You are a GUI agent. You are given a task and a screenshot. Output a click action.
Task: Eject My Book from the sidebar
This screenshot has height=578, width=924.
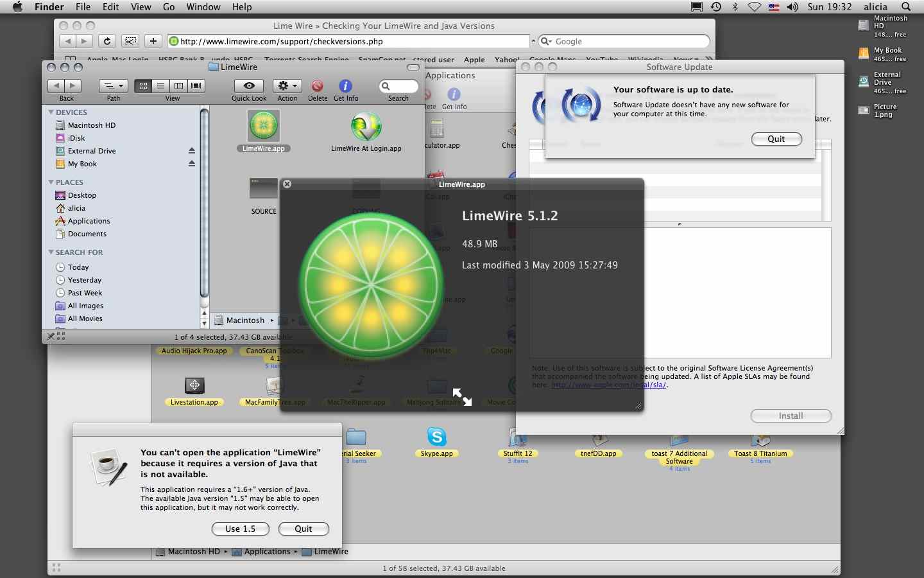[x=191, y=164]
